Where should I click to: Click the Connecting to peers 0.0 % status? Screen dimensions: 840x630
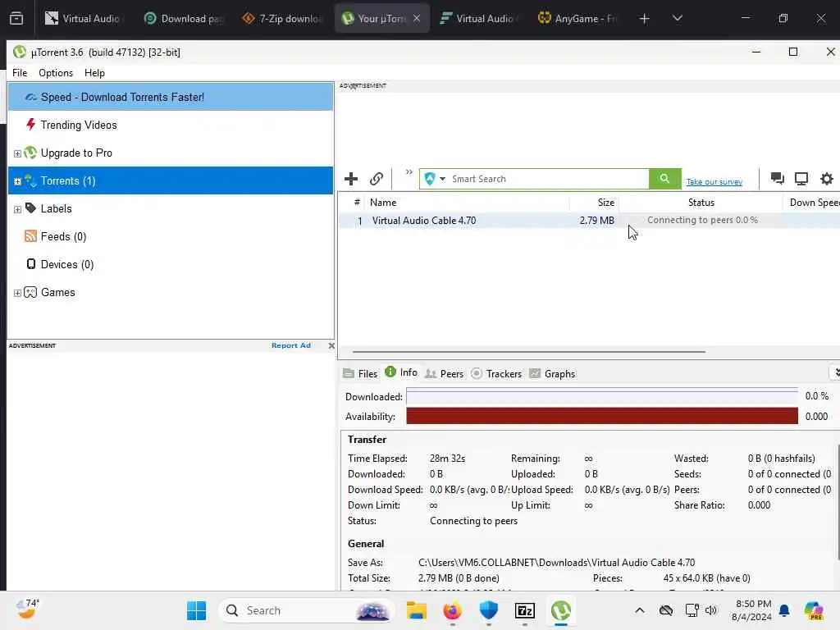pyautogui.click(x=702, y=220)
